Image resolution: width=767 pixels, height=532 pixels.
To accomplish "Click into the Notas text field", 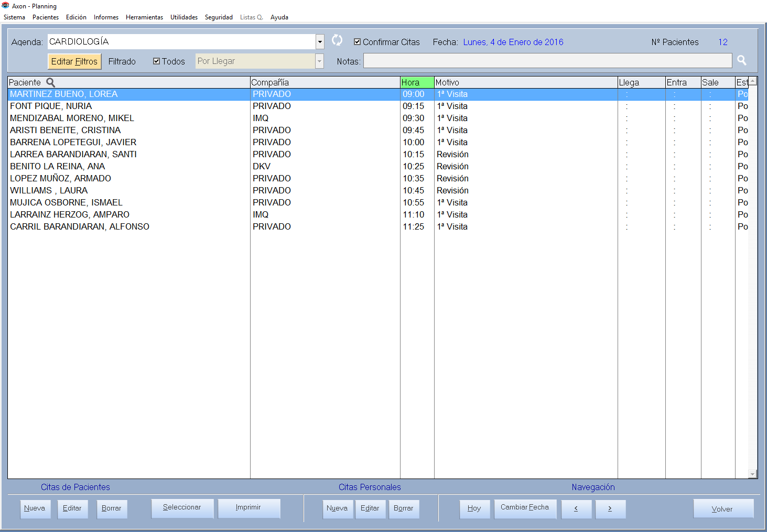I will 547,61.
